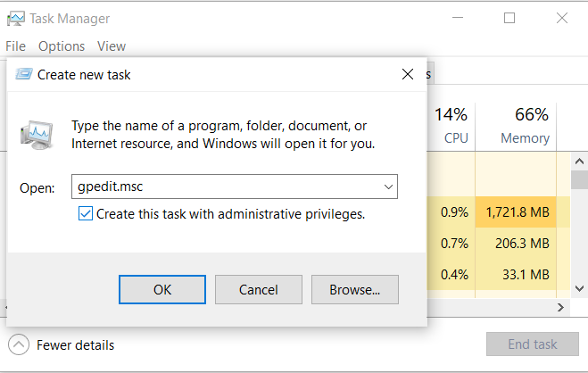Click the vertical scrollbar up arrow
This screenshot has width=588, height=373.
(x=579, y=162)
